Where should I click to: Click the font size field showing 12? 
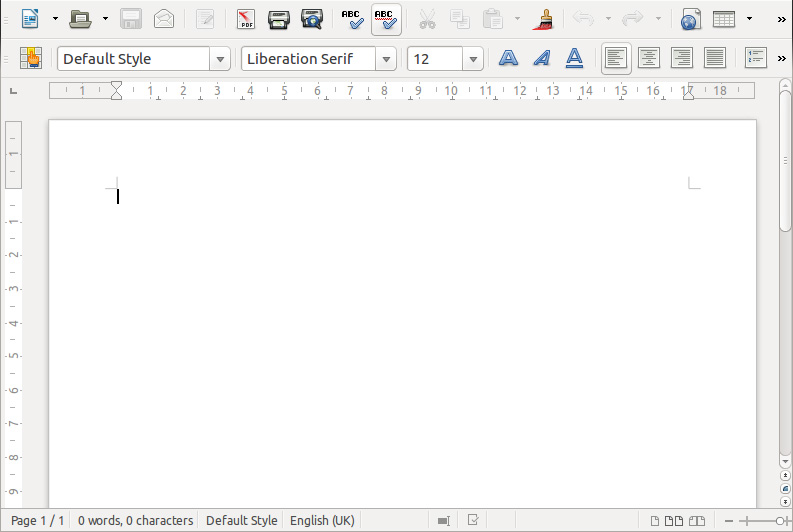(435, 59)
